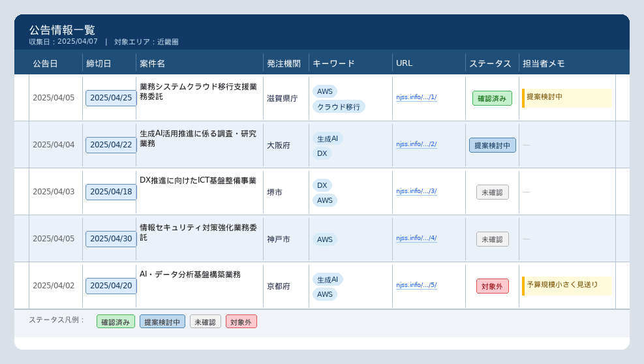Click the 提案検討中 legend badge

pyautogui.click(x=162, y=322)
